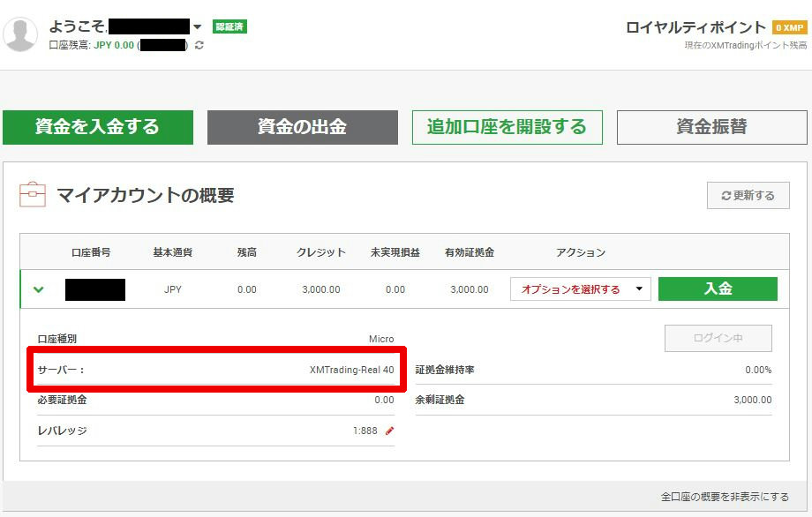Screen dimensions: 812x517
Task: Edit leverage by clicking the pencil icon
Action: tap(389, 431)
